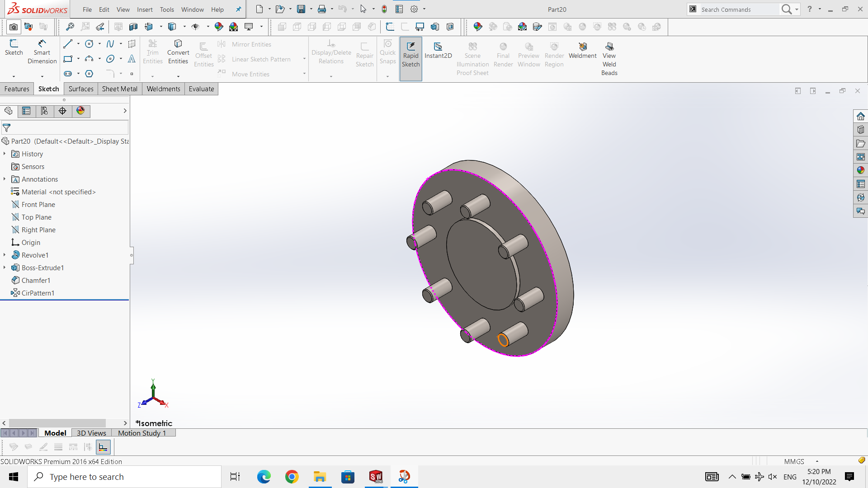
Task: Select the CirPattern1 feature
Action: (x=33, y=293)
